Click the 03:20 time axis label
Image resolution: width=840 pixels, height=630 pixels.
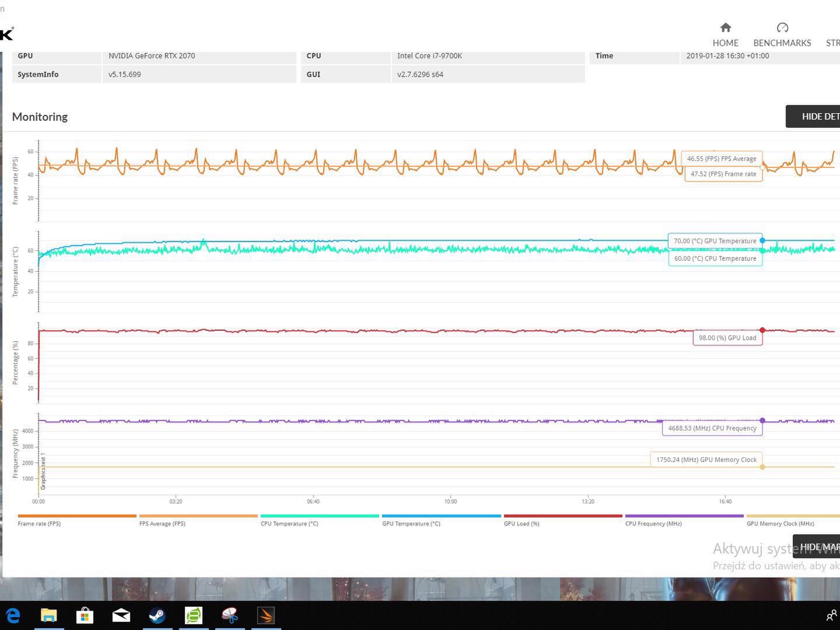(176, 502)
